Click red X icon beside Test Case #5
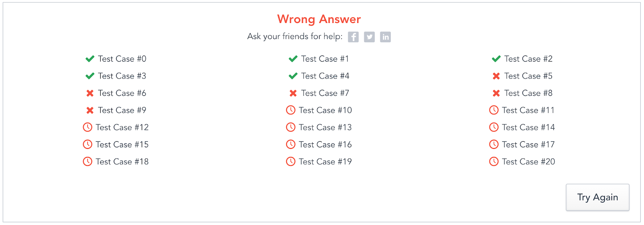Image resolution: width=644 pixels, height=225 pixels. [496, 76]
